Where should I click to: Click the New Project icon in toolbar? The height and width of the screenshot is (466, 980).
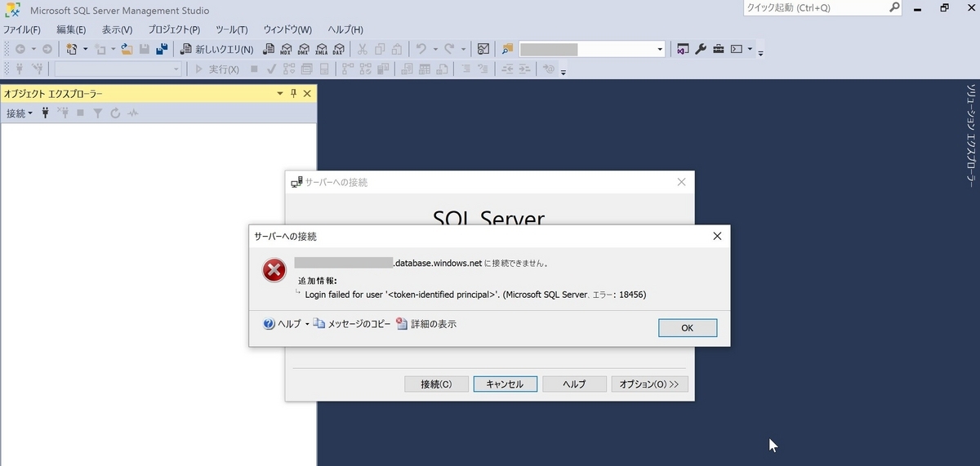(72, 49)
